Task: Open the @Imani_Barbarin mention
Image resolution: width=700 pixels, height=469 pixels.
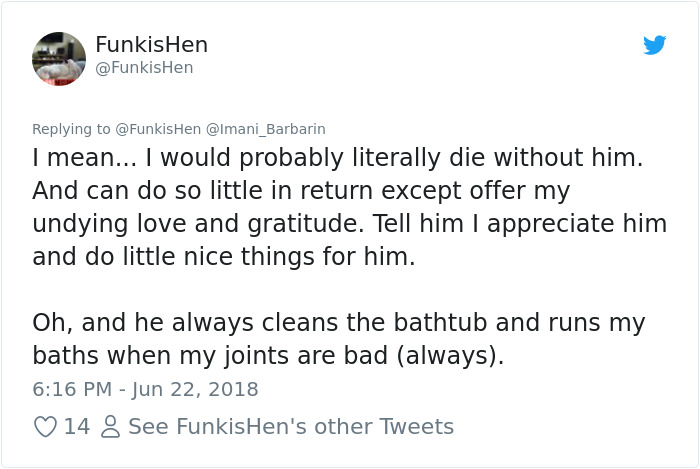Action: pyautogui.click(x=265, y=129)
